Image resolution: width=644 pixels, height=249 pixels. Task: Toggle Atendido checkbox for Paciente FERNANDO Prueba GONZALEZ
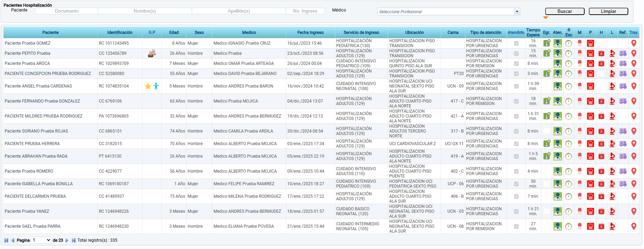pyautogui.click(x=516, y=101)
